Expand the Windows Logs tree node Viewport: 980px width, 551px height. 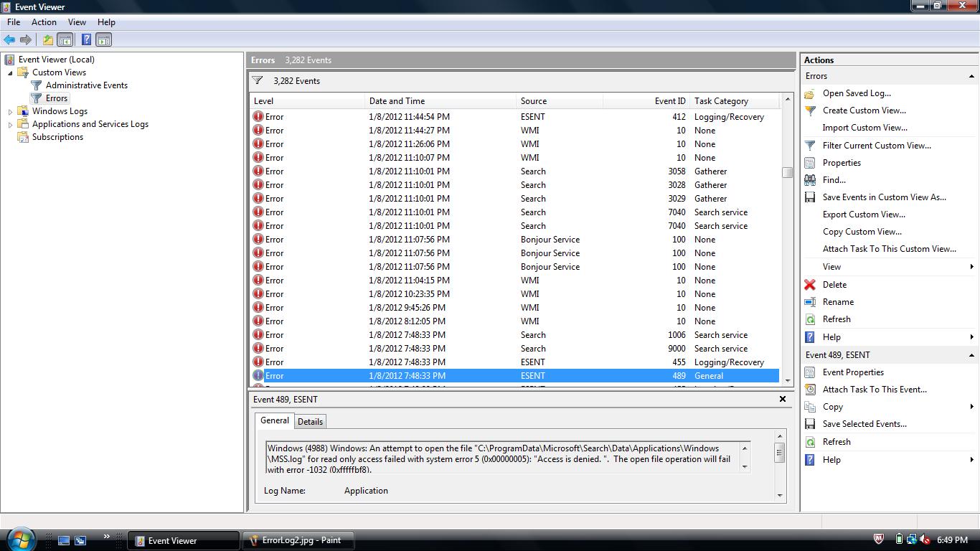(10, 111)
